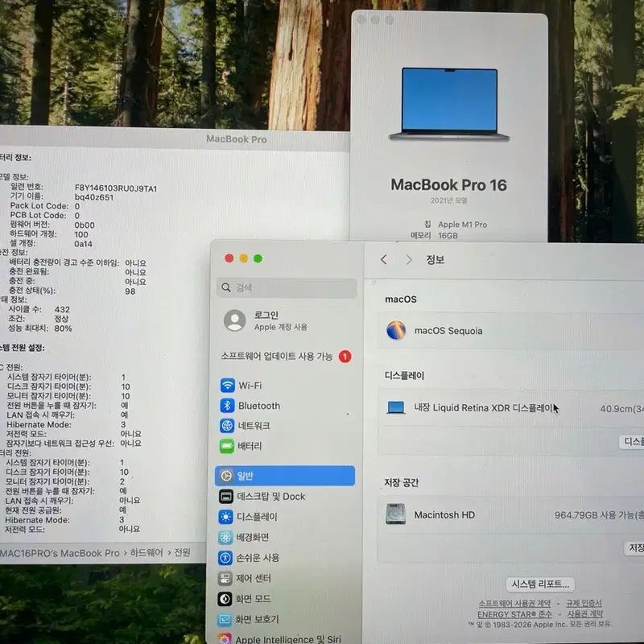
Task: Click 내장 Liquid Retina XDR 디스플레이 label
Action: click(x=483, y=407)
